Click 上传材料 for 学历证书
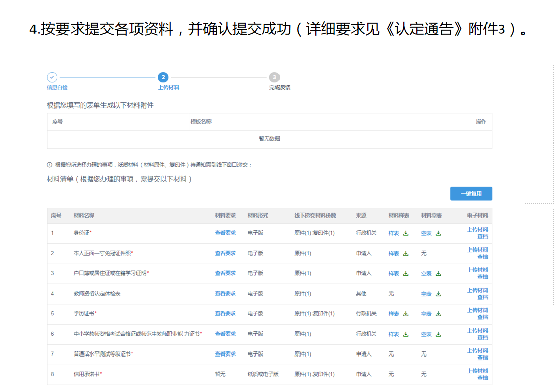The width and height of the screenshot is (557, 392). [477, 310]
